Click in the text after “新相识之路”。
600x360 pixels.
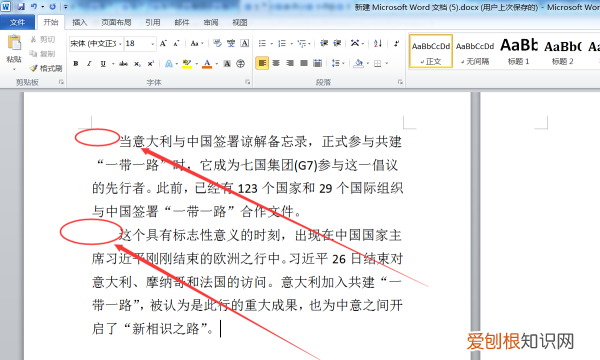pos(220,329)
